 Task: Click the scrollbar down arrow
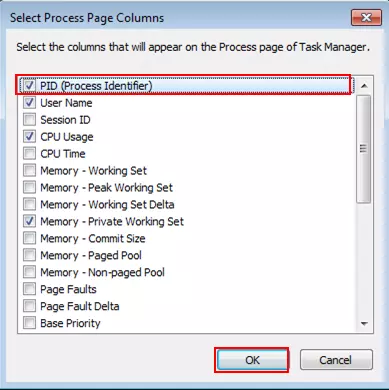tap(364, 323)
